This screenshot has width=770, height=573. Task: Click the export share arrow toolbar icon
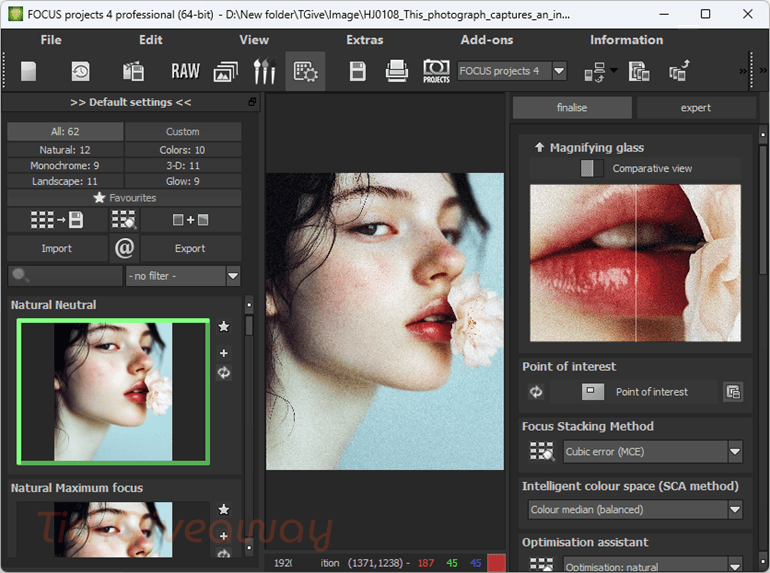click(x=680, y=71)
